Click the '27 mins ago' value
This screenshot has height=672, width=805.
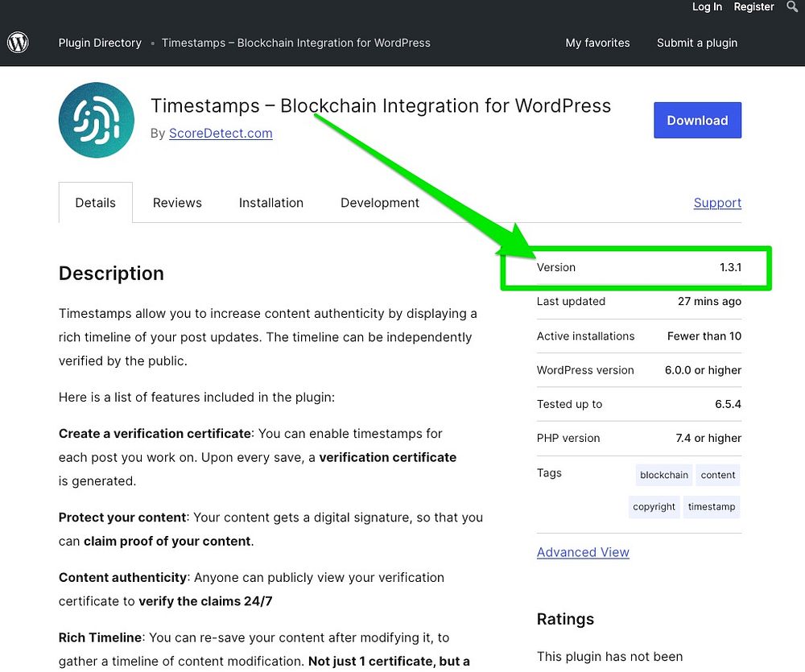709,301
